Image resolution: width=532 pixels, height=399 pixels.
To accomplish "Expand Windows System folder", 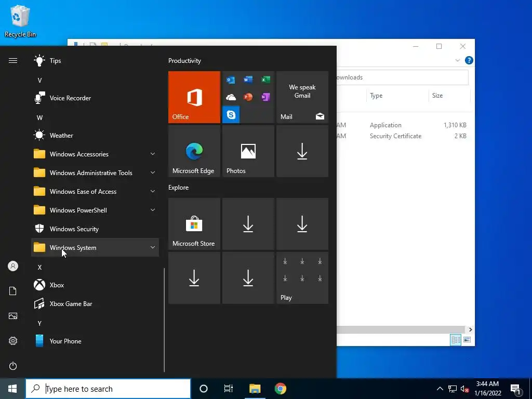I will tap(95, 248).
